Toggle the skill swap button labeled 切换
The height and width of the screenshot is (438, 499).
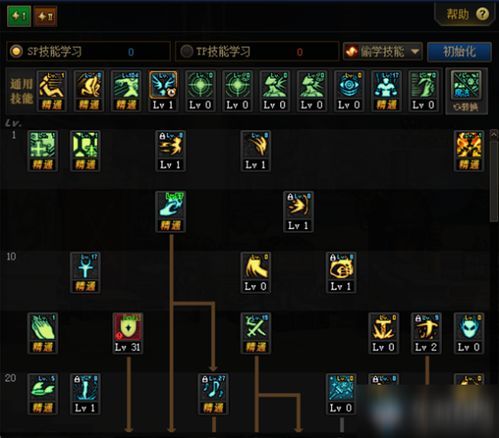466,91
